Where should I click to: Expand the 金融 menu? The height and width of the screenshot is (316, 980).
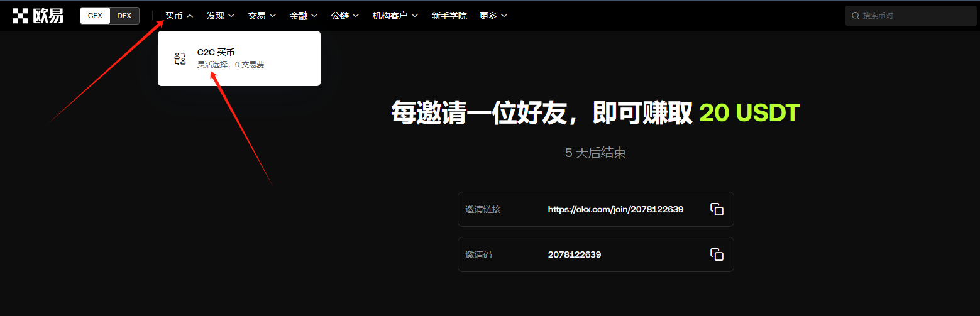(x=304, y=16)
